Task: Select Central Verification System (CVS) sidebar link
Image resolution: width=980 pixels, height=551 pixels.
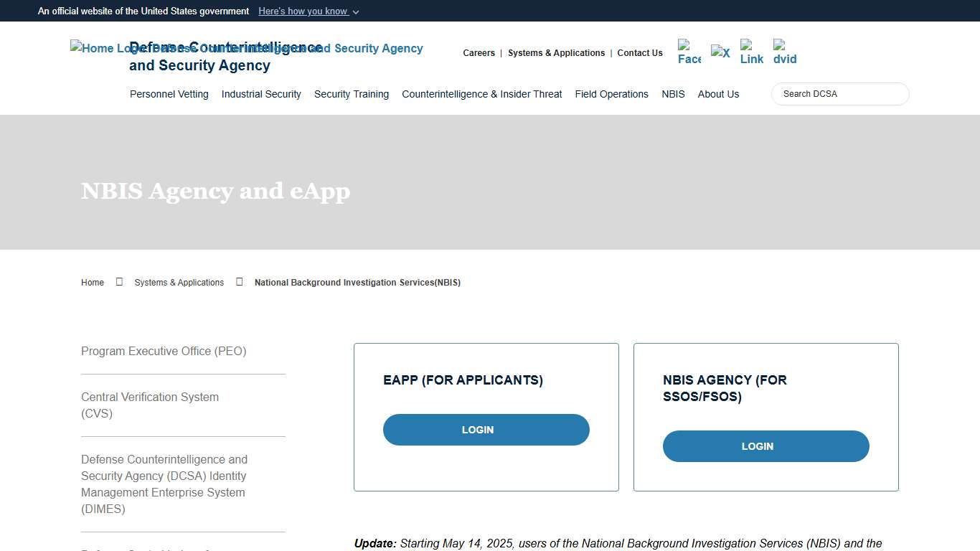Action: 150,405
